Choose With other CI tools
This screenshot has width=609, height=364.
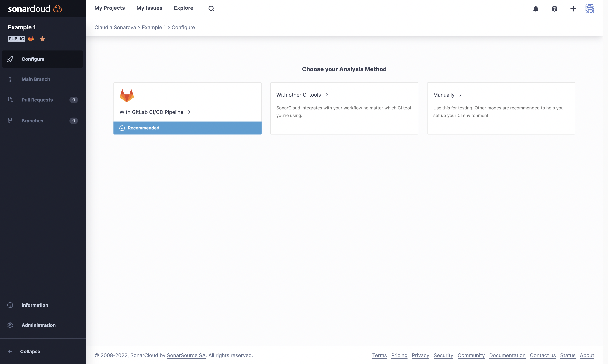pyautogui.click(x=299, y=95)
